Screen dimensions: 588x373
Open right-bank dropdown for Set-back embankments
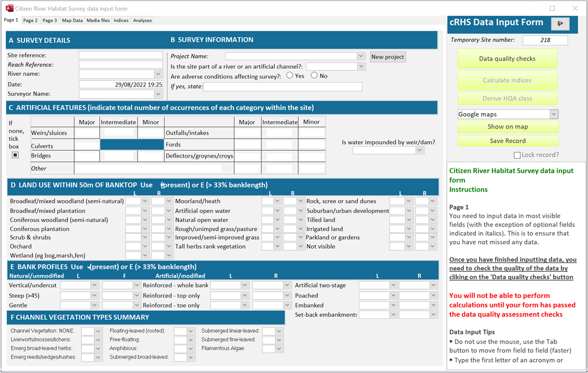(434, 315)
